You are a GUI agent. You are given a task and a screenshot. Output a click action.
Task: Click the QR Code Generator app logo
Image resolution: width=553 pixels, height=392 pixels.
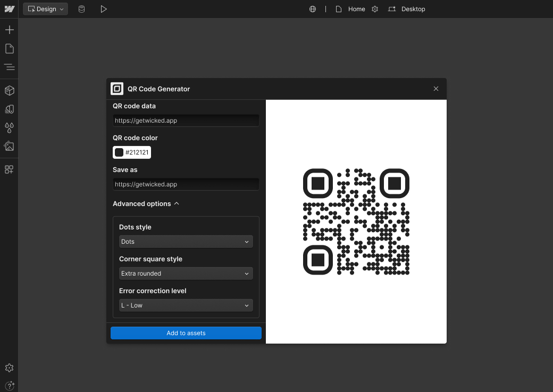117,89
